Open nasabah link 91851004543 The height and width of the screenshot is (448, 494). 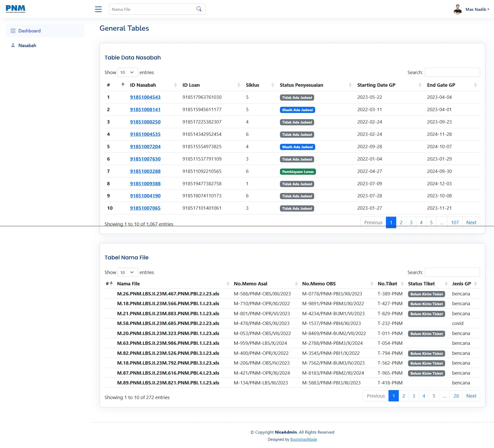coord(145,97)
